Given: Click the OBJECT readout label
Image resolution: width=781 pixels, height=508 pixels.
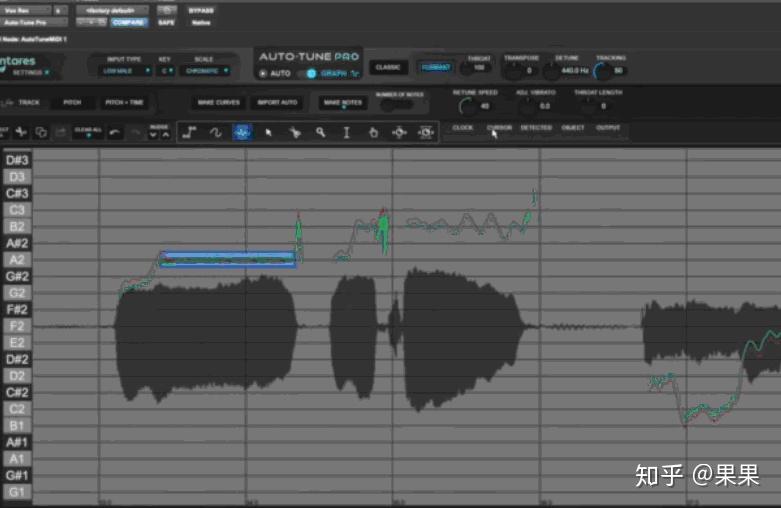Looking at the screenshot, I should (x=573, y=128).
